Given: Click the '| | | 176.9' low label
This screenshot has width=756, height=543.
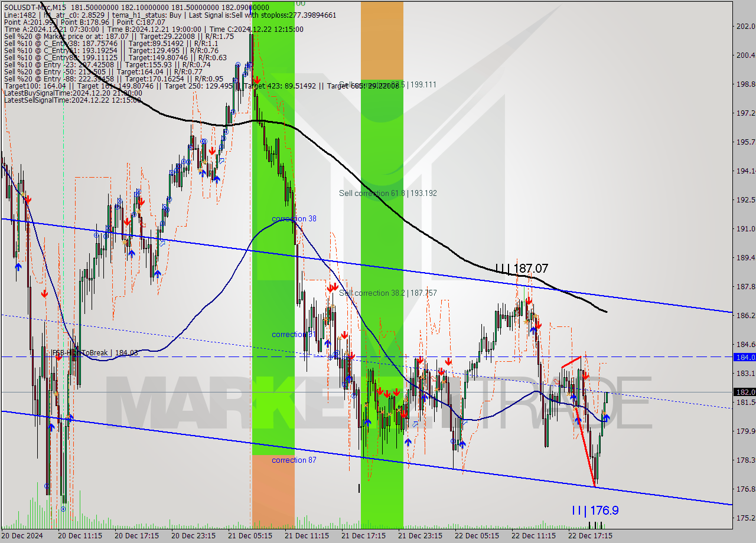Looking at the screenshot, I should click(x=595, y=510).
